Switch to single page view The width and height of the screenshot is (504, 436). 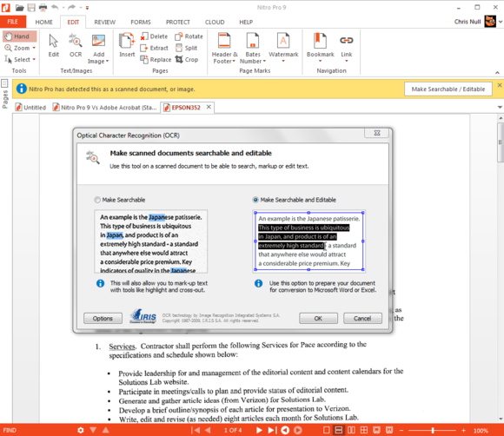point(326,430)
